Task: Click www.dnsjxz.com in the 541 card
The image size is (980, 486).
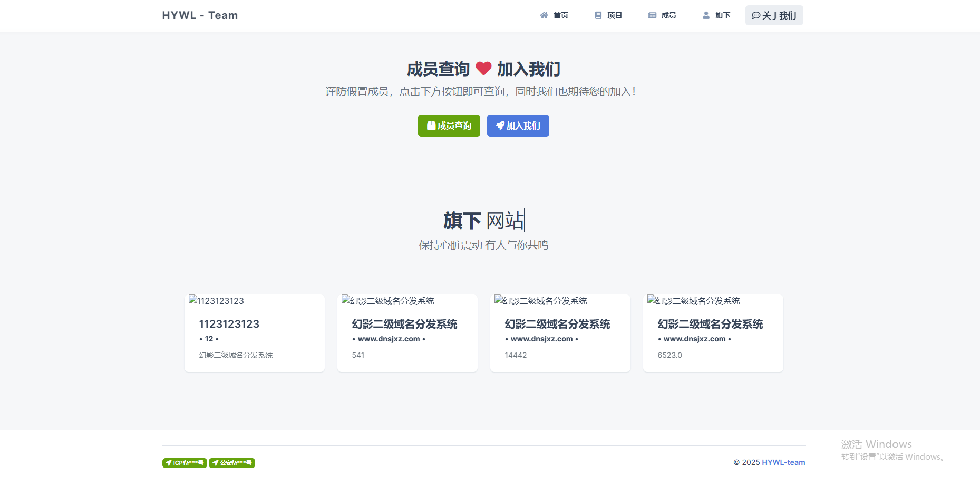Action: tap(389, 339)
